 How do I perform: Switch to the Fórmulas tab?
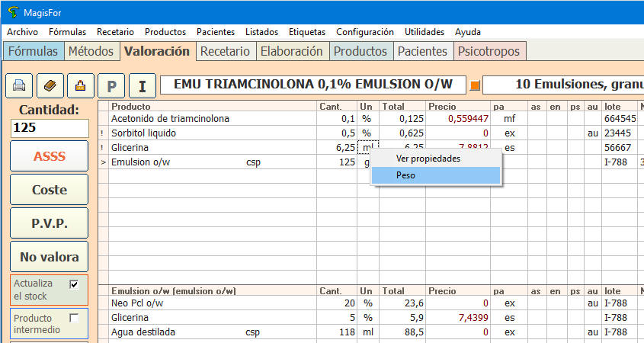33,51
